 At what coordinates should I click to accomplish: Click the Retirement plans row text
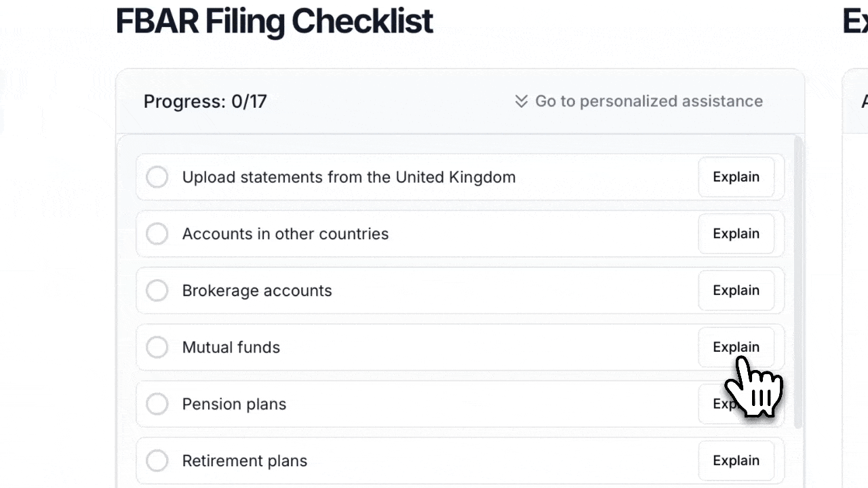[x=245, y=462]
